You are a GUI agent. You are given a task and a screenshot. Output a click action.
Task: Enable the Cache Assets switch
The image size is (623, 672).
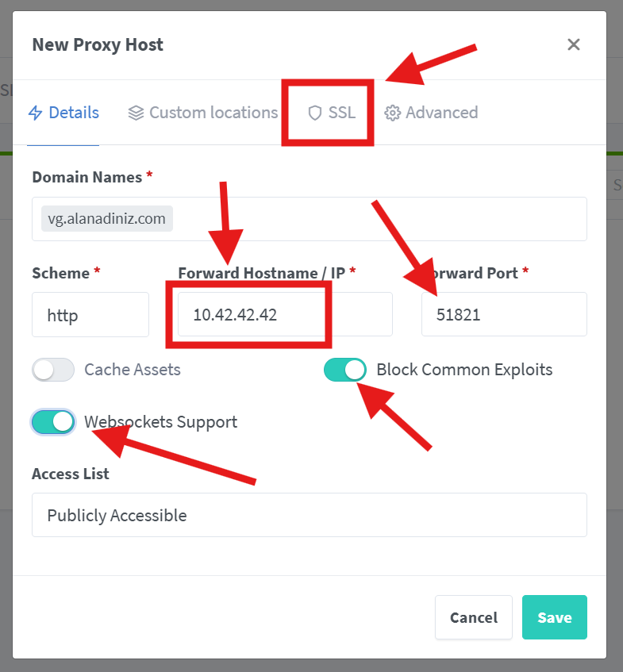point(53,370)
